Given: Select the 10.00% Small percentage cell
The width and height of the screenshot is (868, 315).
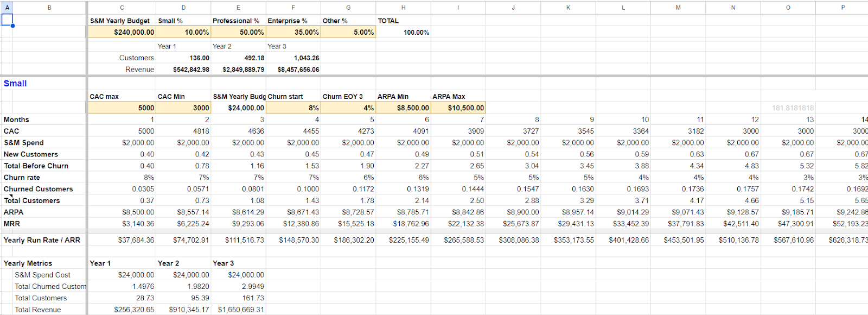Looking at the screenshot, I should (183, 32).
